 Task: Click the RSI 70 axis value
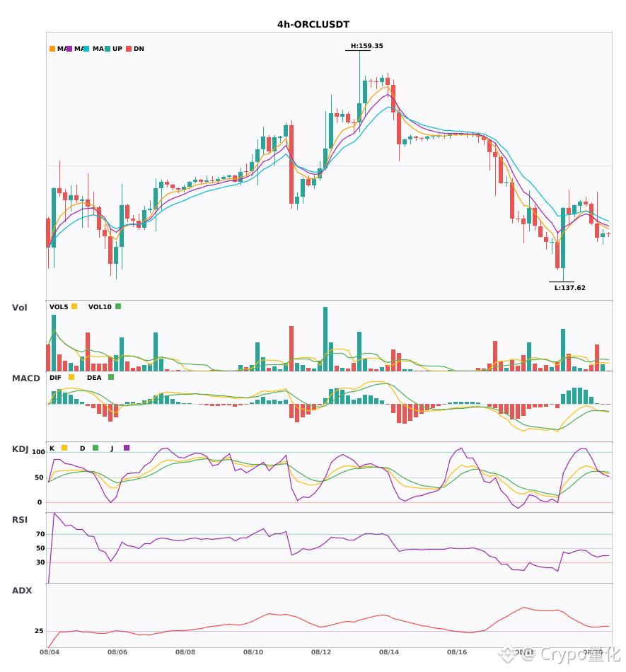click(x=40, y=534)
